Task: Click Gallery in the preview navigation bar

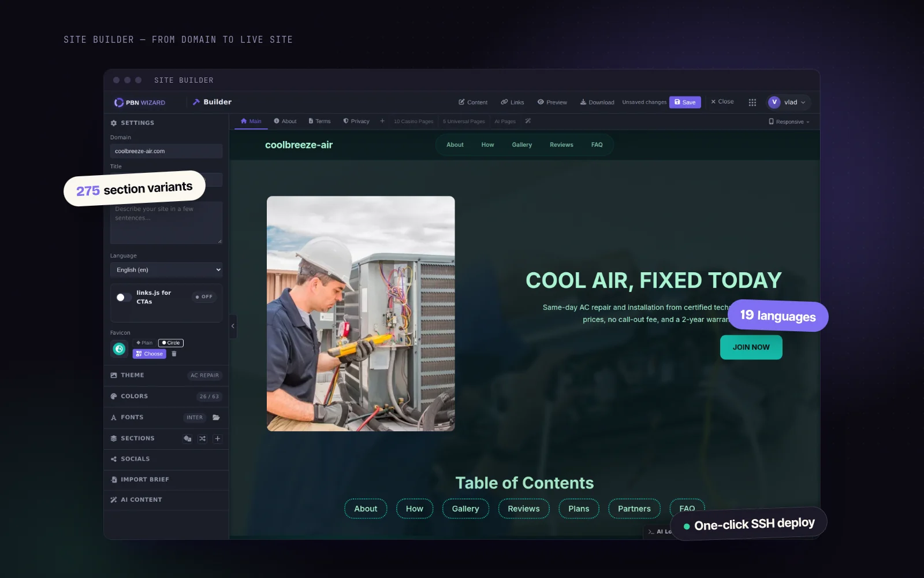Action: (x=521, y=145)
